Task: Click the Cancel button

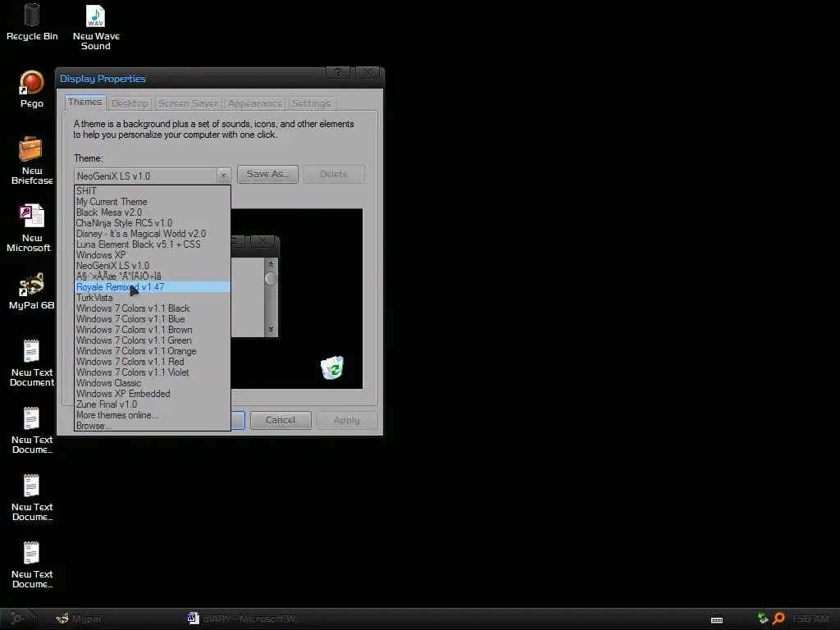Action: click(281, 420)
